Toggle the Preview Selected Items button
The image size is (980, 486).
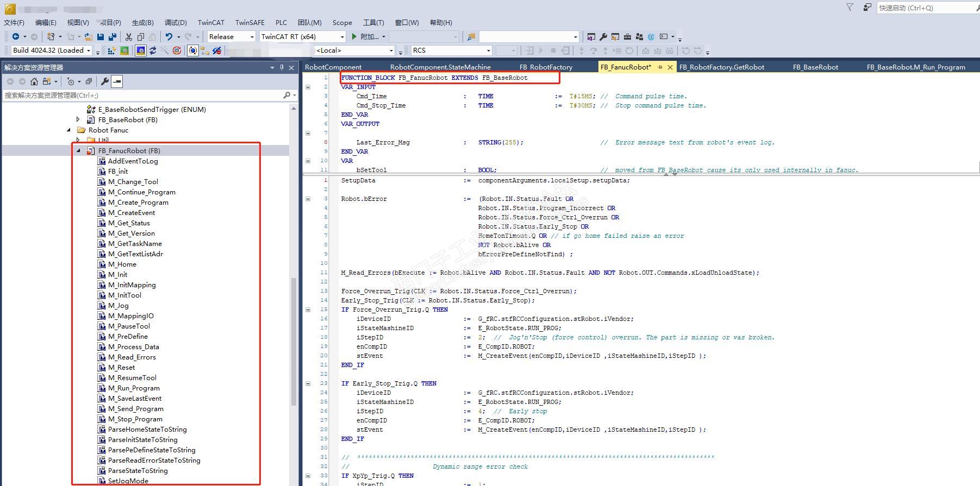[117, 81]
